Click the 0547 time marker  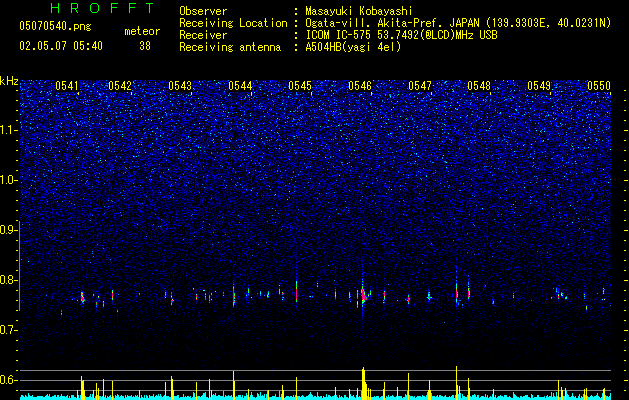420,86
